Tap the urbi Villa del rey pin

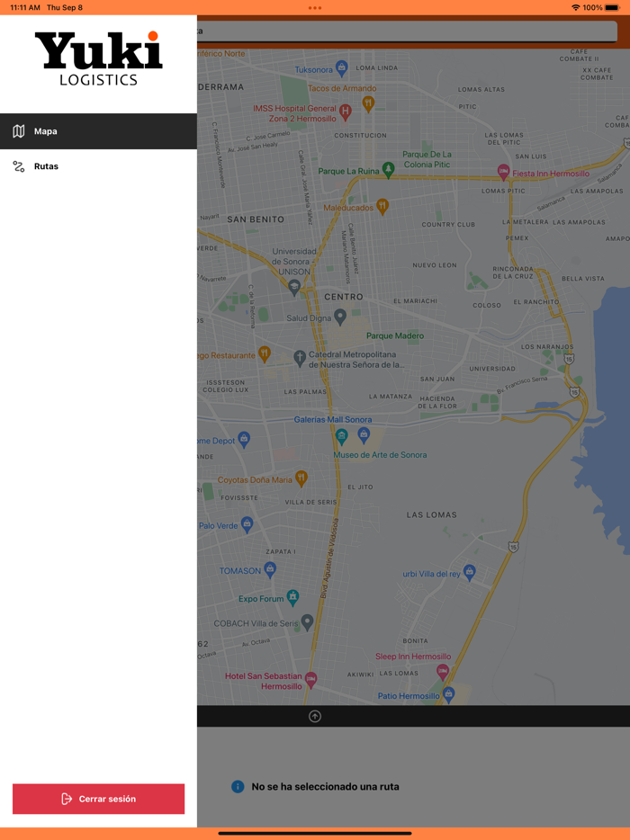tap(469, 572)
